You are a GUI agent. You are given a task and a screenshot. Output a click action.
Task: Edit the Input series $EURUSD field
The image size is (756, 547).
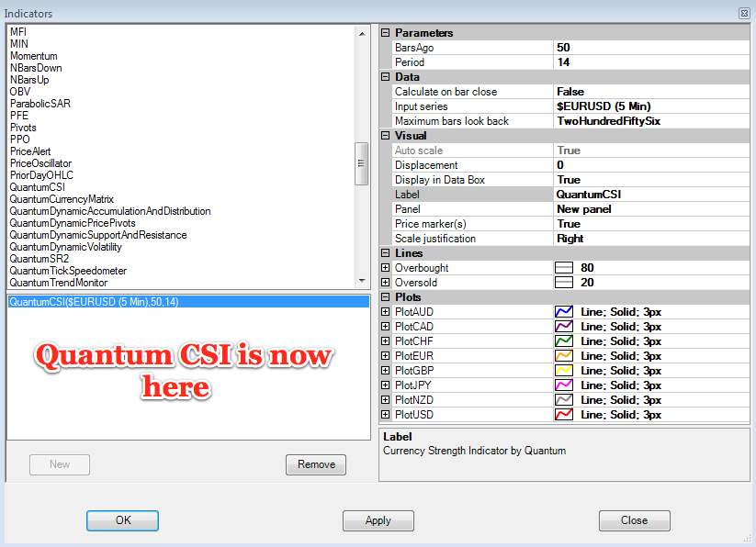(x=651, y=106)
